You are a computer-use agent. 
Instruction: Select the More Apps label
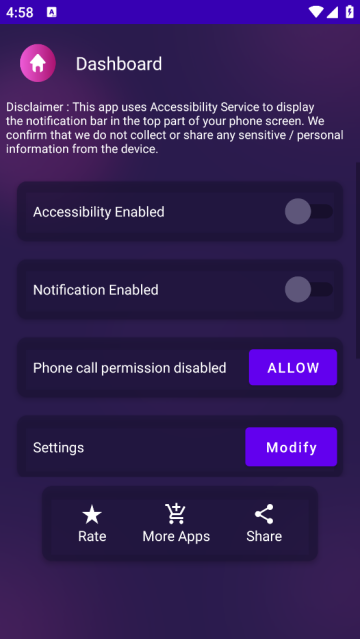coord(176,536)
